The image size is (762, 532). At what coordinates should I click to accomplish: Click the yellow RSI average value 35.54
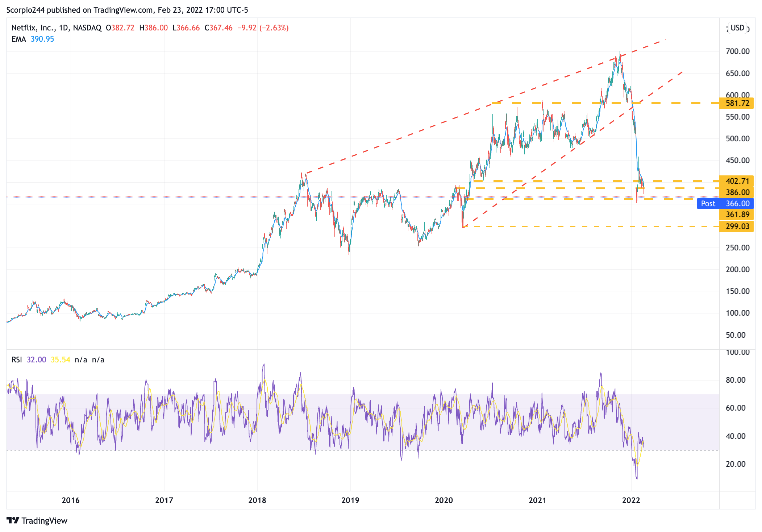[x=60, y=360]
